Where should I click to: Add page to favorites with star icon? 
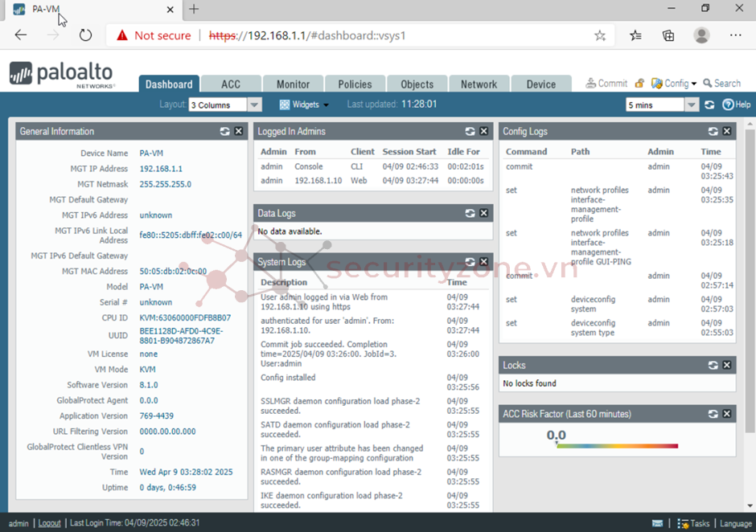click(600, 35)
